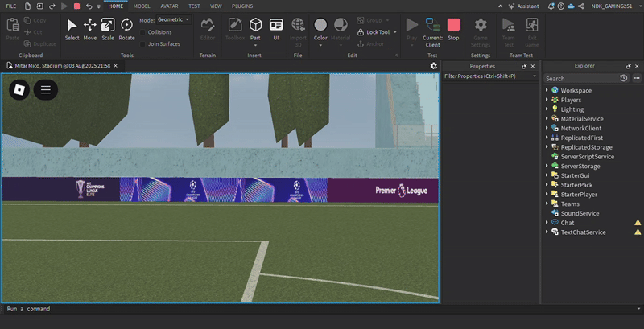Viewport: 644px width, 329px height.
Task: Open the hamburger menu in viewport
Action: 46,90
